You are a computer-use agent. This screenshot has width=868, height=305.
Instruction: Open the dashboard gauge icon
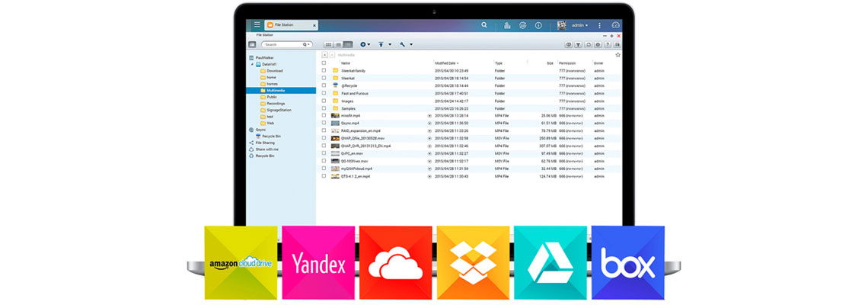click(x=615, y=25)
